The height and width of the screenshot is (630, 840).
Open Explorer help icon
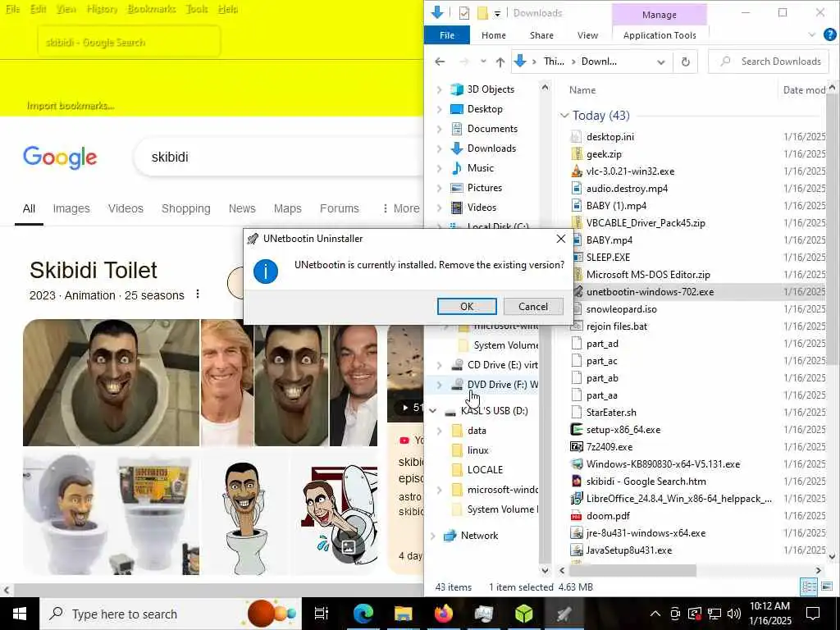point(829,34)
